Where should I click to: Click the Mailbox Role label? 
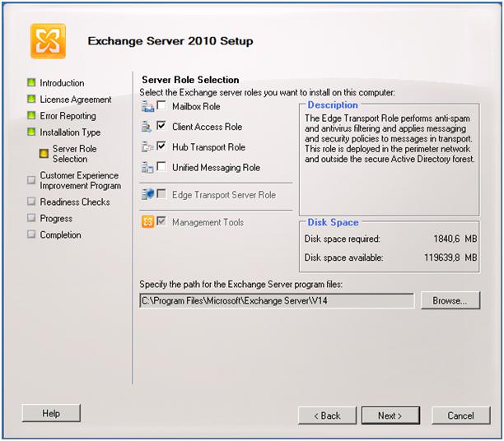coord(196,106)
